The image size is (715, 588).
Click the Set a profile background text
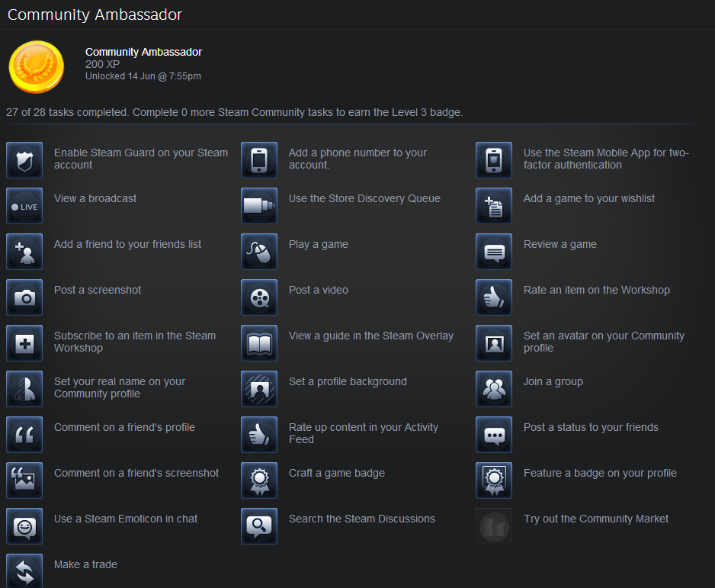(348, 382)
